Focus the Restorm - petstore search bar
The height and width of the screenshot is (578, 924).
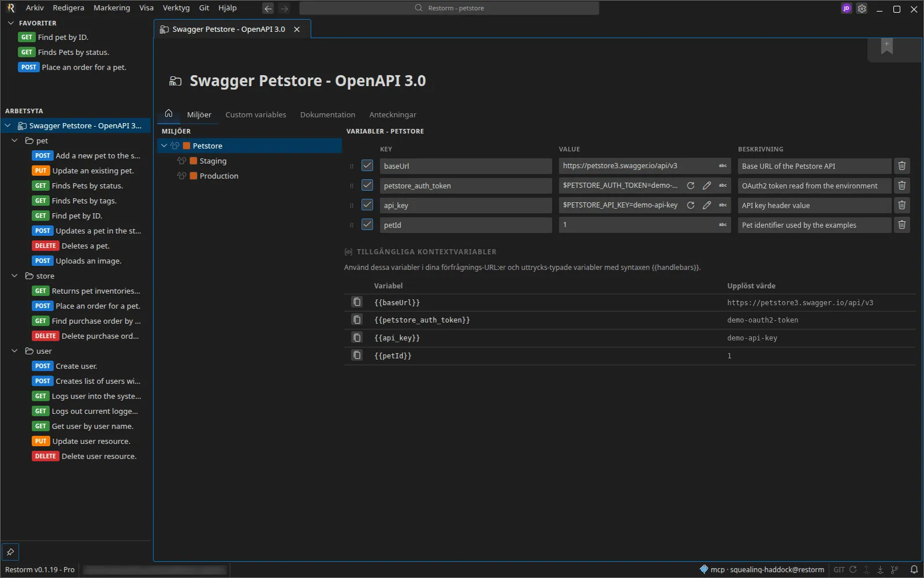coord(449,8)
